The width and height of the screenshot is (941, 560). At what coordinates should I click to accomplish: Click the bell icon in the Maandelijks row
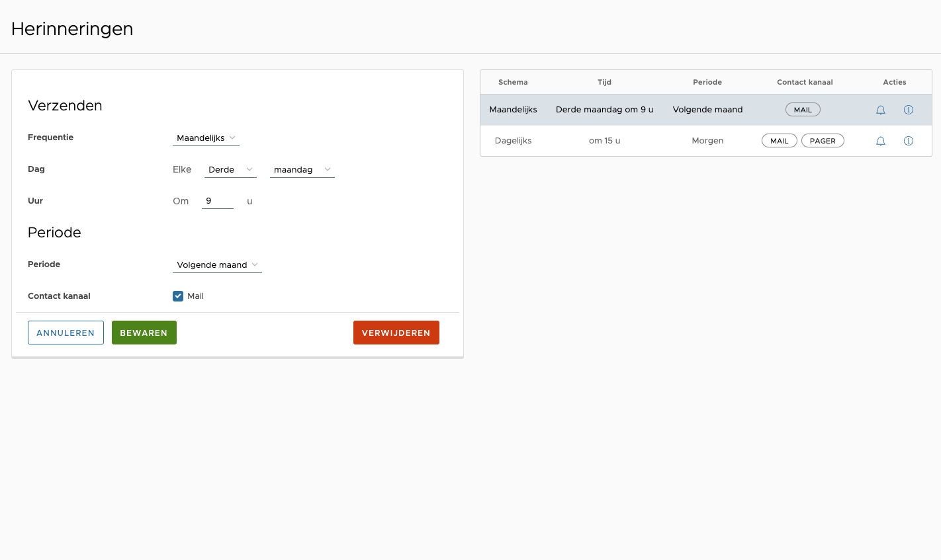point(880,110)
